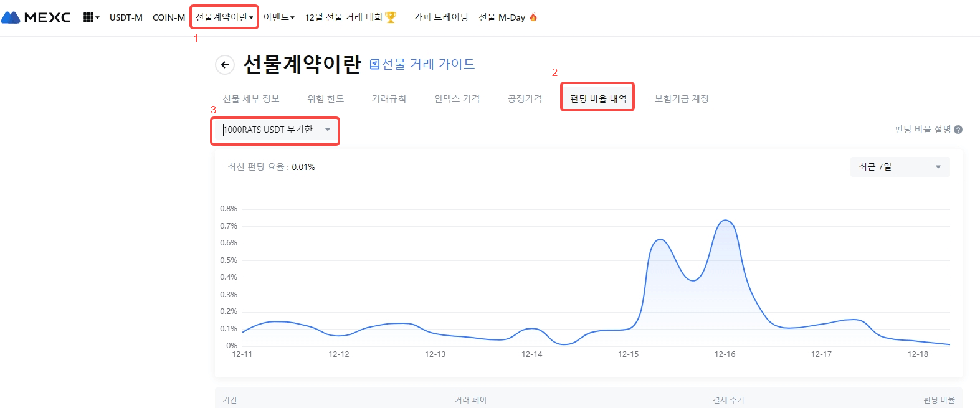
Task: Open the 선물 거래 가이드 link
Action: point(428,64)
